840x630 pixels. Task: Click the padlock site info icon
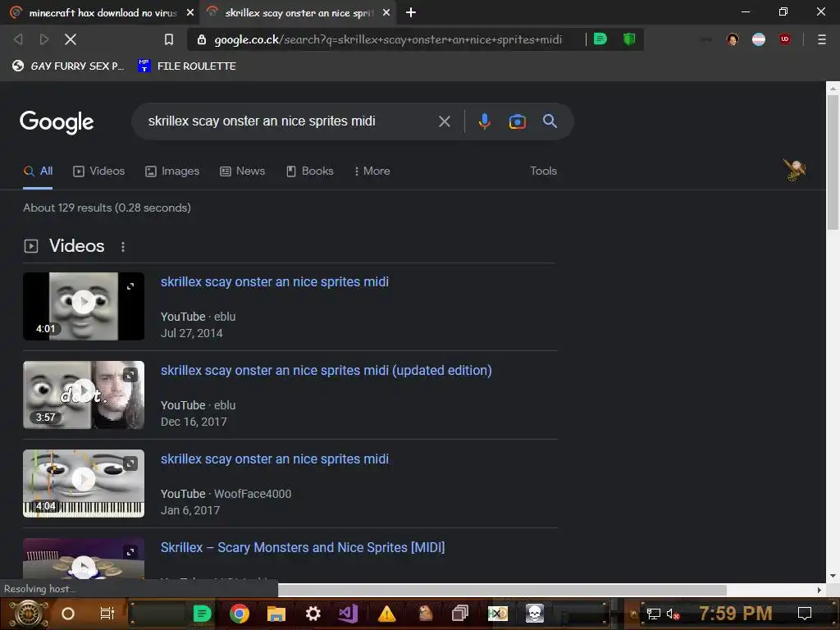(202, 39)
